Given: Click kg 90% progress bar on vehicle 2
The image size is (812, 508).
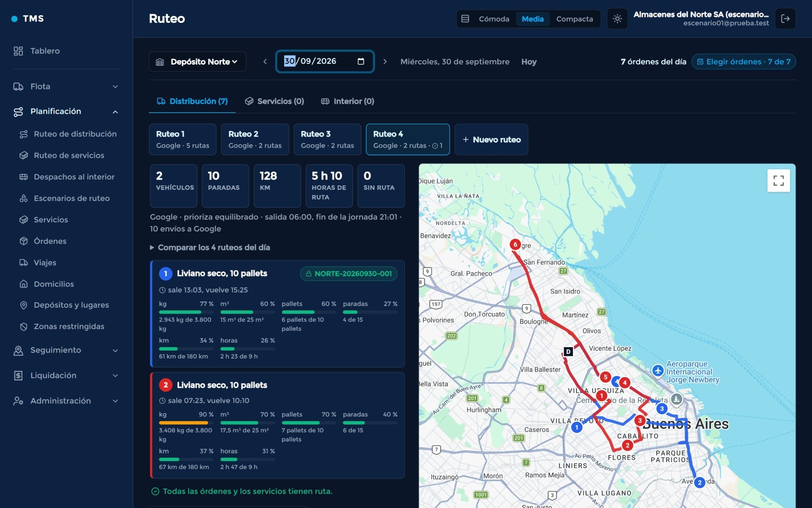Looking at the screenshot, I should click(x=186, y=422).
